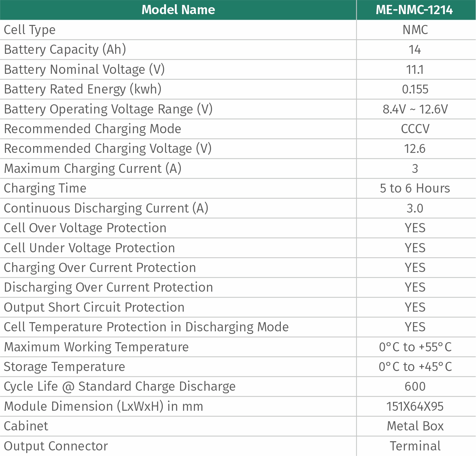The image size is (476, 456).
Task: Click the Storage Temperature row label
Action: (x=64, y=367)
